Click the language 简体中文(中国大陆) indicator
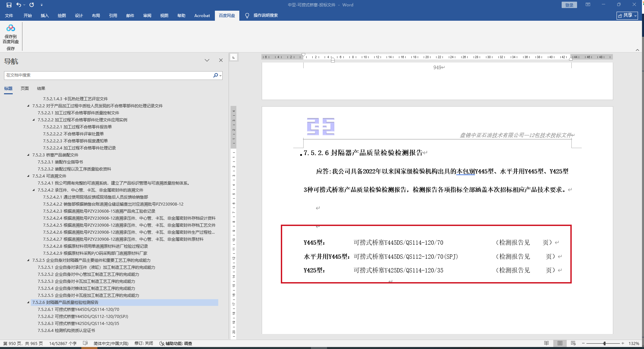 [x=111, y=344]
